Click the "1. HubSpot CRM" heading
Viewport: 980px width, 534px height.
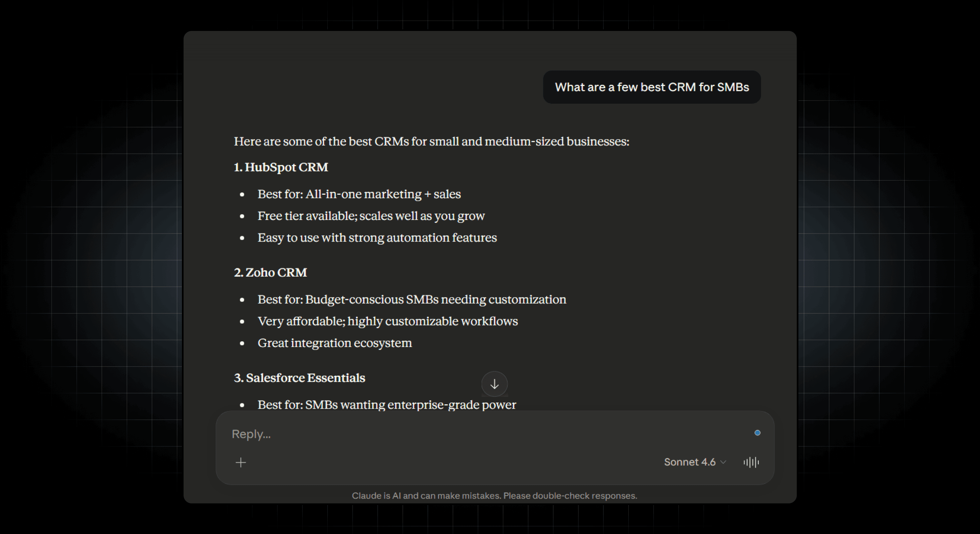pyautogui.click(x=281, y=167)
